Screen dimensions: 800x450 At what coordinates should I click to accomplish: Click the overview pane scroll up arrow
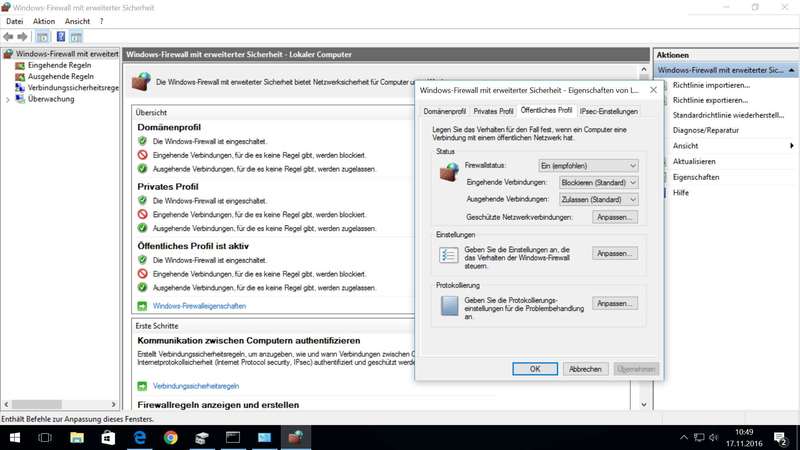tap(643, 69)
